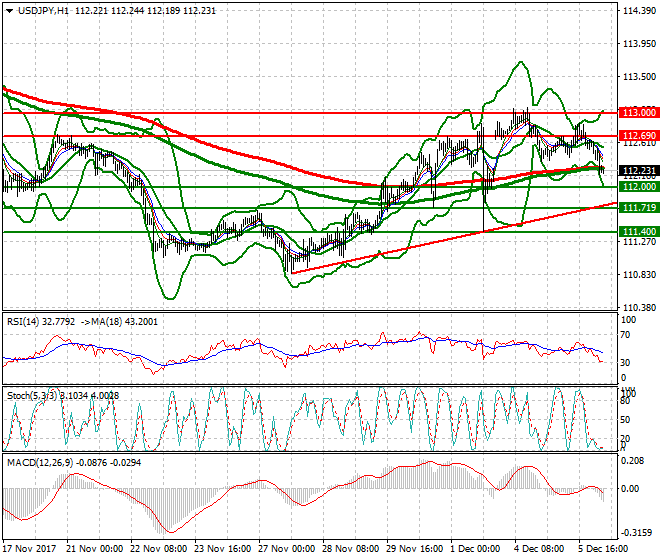Click the 23 Nov 16:00 time label
Image resolution: width=660 pixels, height=560 pixels.
click(223, 549)
